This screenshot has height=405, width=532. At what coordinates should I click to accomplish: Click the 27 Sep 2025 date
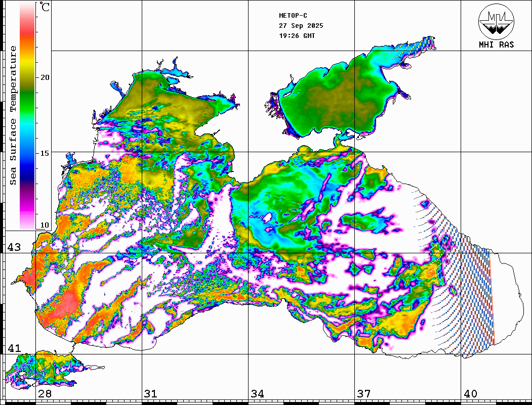(x=301, y=26)
